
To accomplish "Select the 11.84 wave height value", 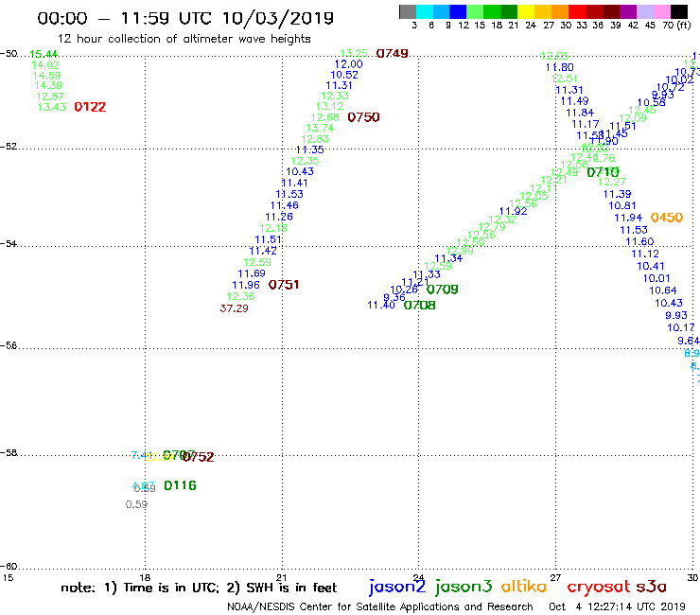I will (580, 113).
